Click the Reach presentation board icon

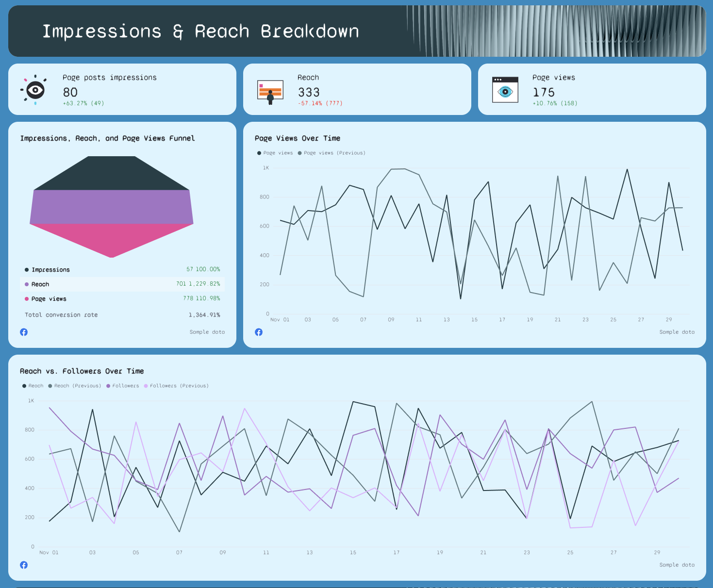click(270, 90)
